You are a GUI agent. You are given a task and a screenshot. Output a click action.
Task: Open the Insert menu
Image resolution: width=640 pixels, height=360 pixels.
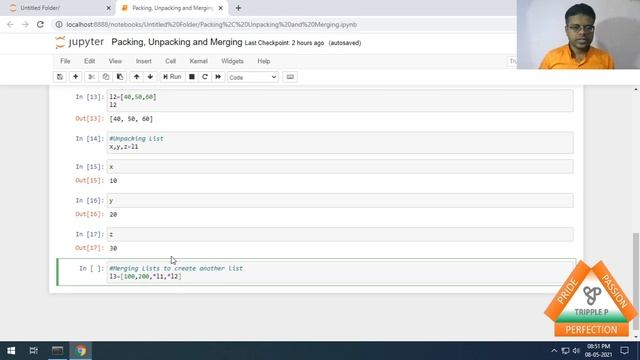[144, 61]
